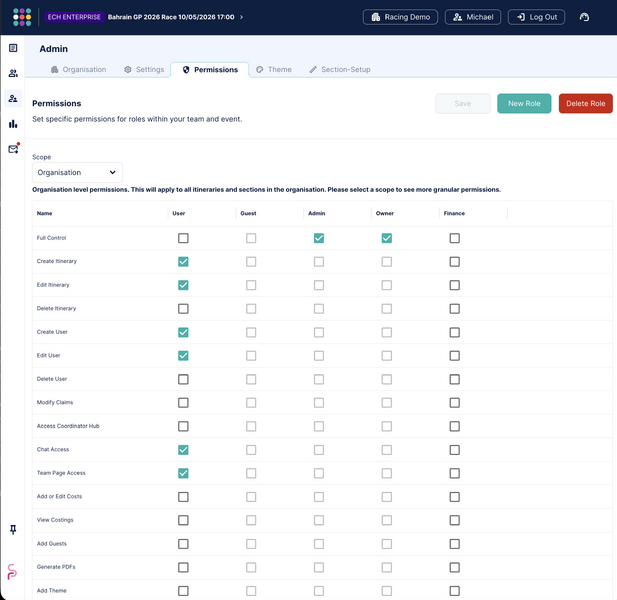The width and height of the screenshot is (617, 600).
Task: Enable Generate PDFs for User
Action: tap(183, 567)
